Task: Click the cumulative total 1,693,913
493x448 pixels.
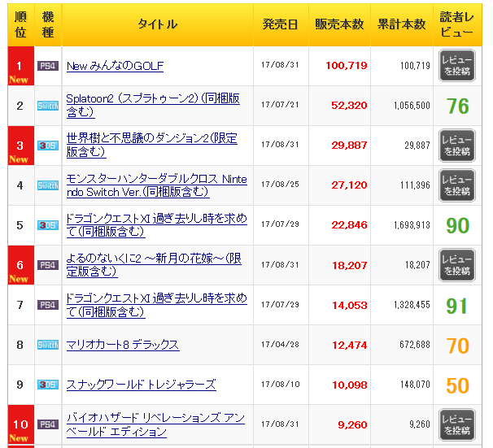Action: [412, 225]
